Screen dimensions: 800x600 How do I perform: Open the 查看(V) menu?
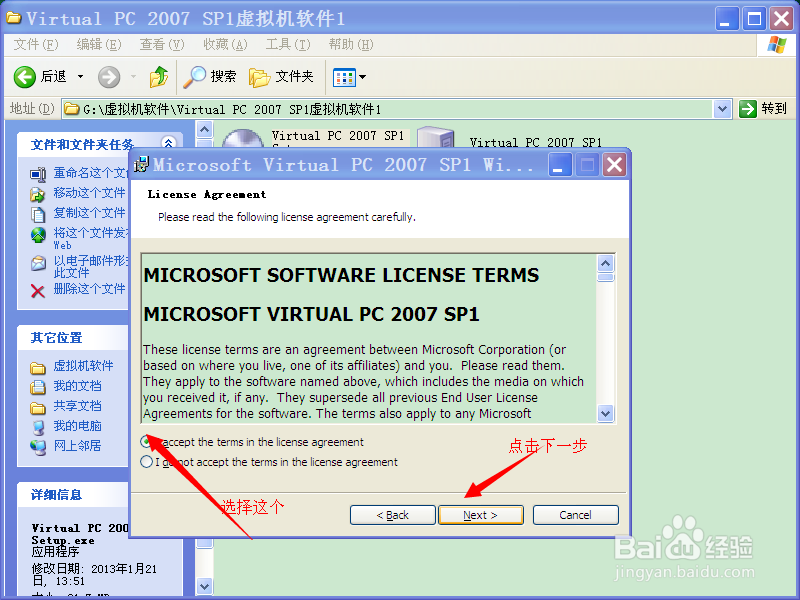162,45
